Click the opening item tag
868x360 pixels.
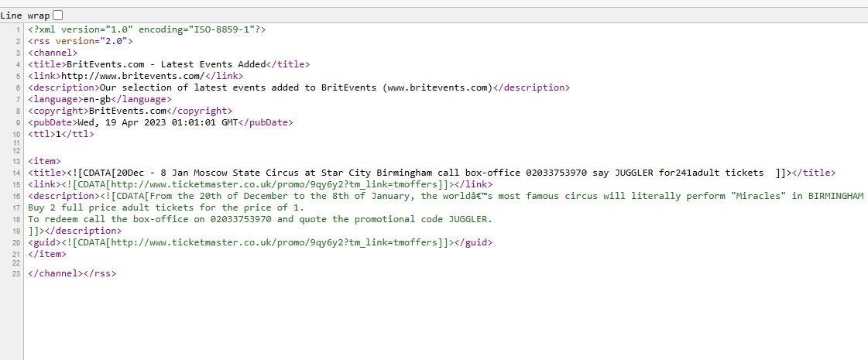pos(44,161)
